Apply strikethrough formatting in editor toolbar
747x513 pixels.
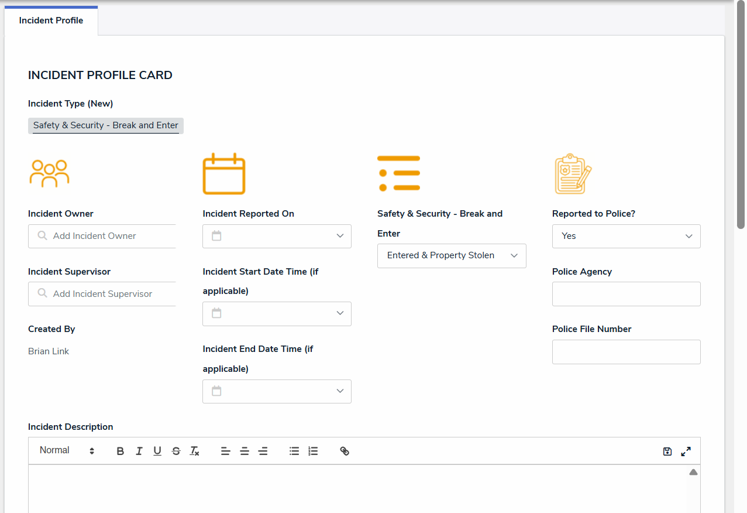click(x=176, y=451)
